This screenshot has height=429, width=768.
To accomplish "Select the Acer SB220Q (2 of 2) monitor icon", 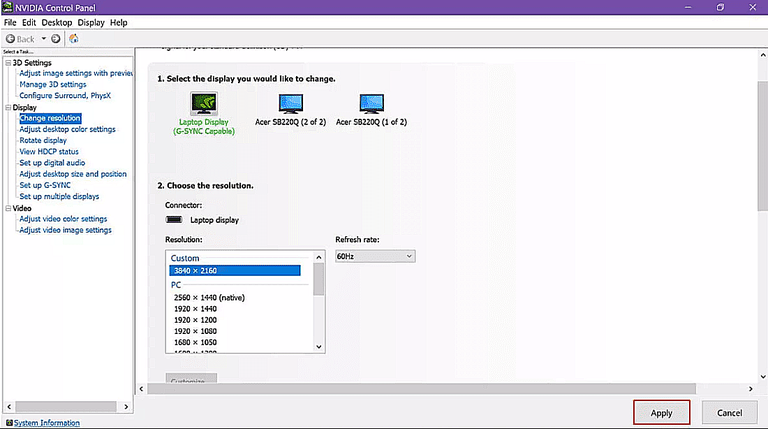I will click(290, 103).
